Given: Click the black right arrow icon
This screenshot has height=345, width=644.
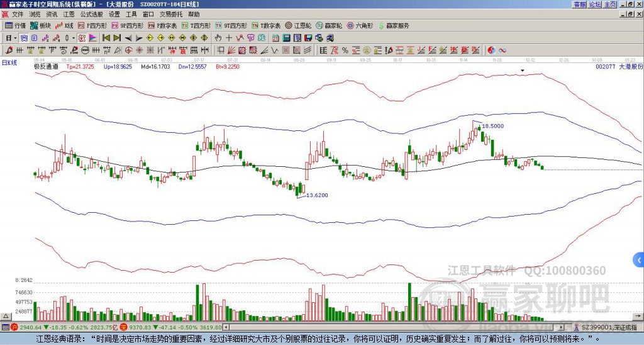Looking at the screenshot, I should [139, 38].
